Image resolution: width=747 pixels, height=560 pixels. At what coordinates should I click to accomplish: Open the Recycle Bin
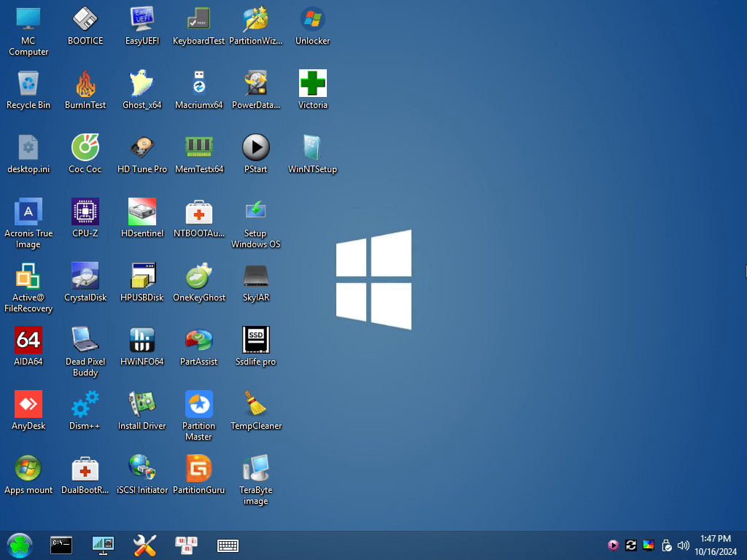[28, 90]
